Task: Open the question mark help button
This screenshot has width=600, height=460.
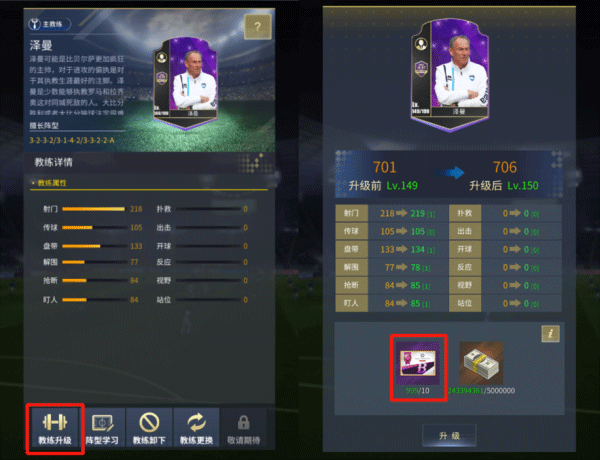Action: tap(258, 26)
